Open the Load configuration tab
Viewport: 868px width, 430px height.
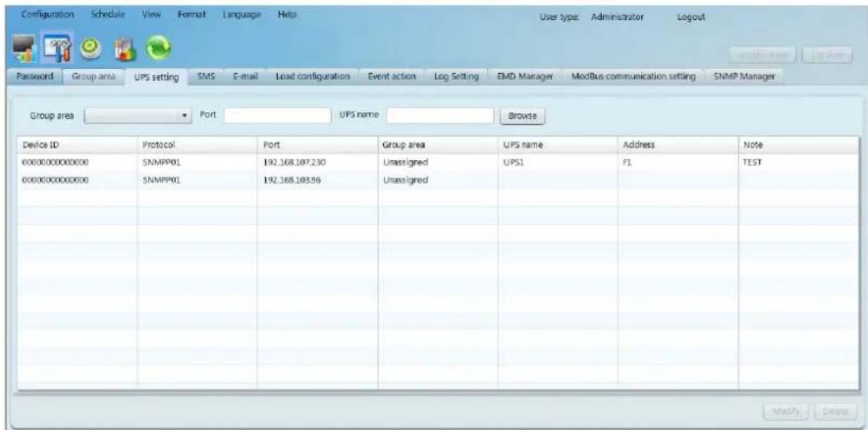313,76
